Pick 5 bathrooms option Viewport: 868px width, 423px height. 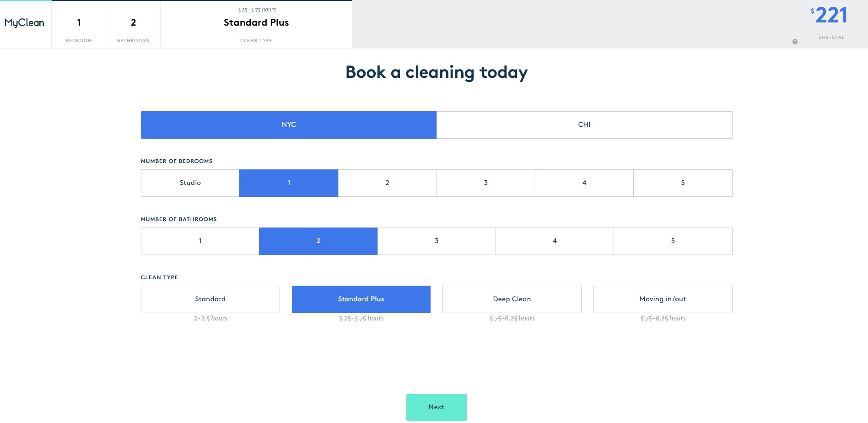673,241
